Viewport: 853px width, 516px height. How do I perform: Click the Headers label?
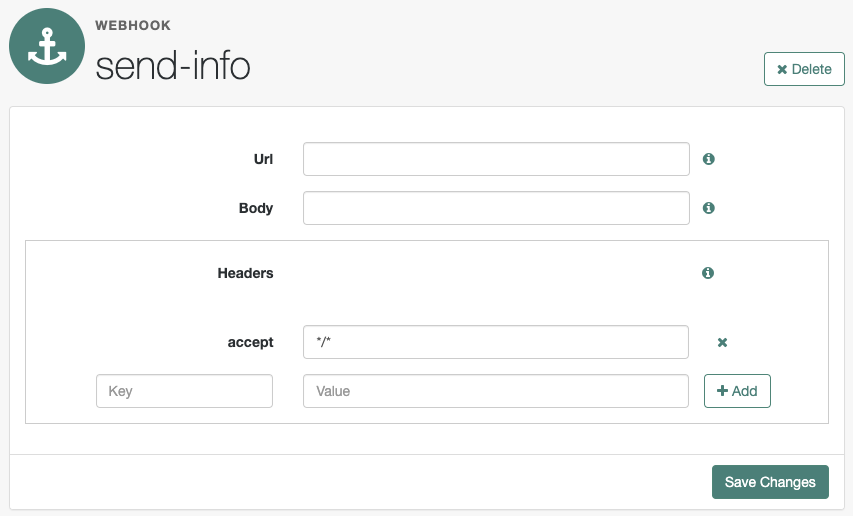[245, 273]
